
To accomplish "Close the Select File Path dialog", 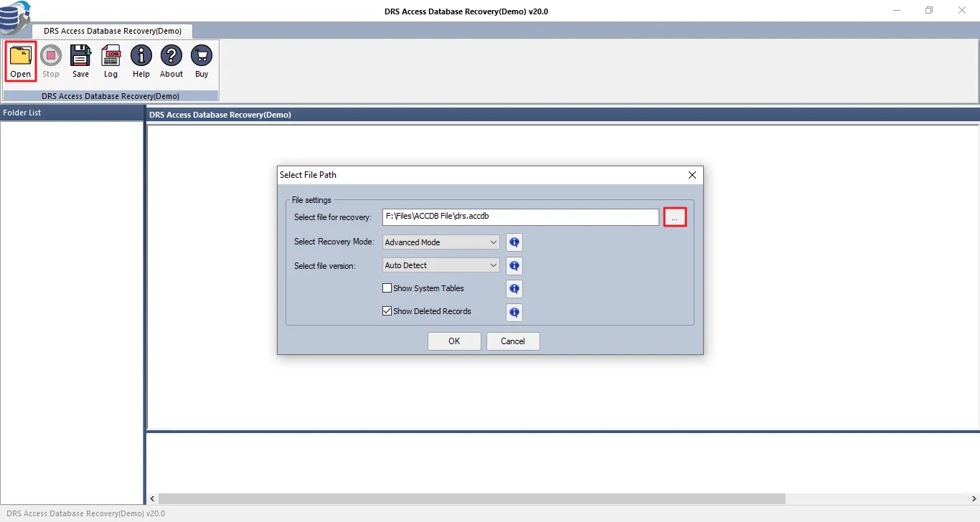I will 692,175.
